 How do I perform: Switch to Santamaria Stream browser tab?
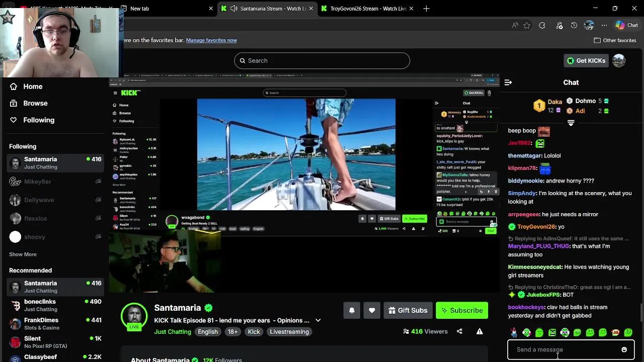[x=267, y=9]
